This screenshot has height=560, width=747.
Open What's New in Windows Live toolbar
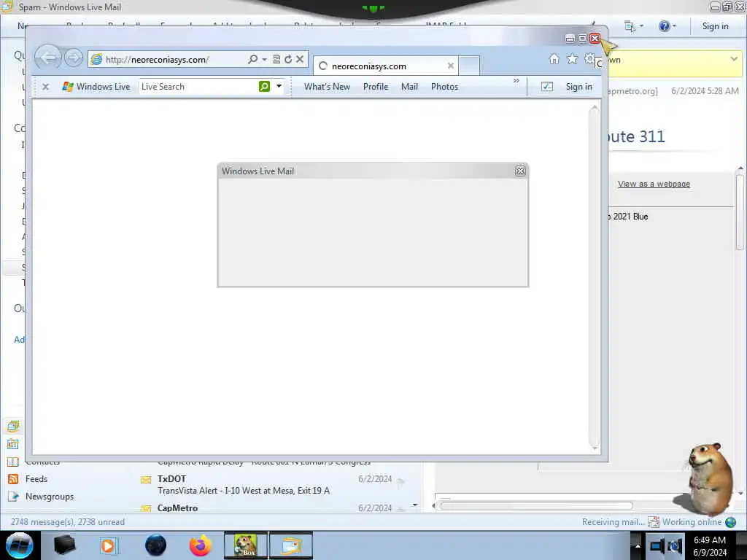(x=328, y=87)
